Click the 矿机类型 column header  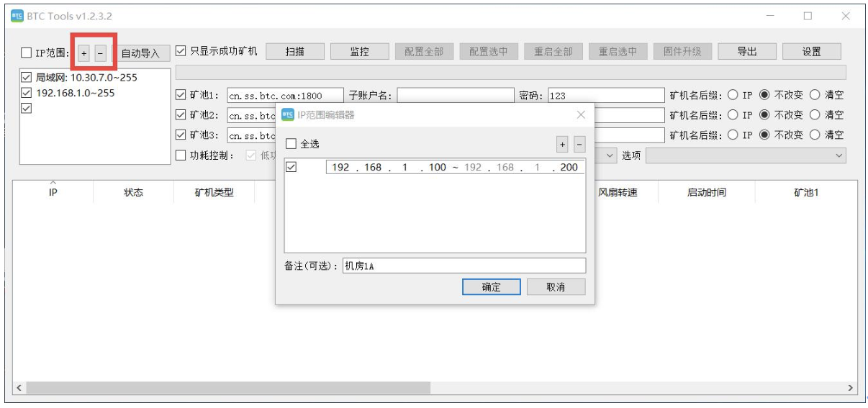pos(214,192)
